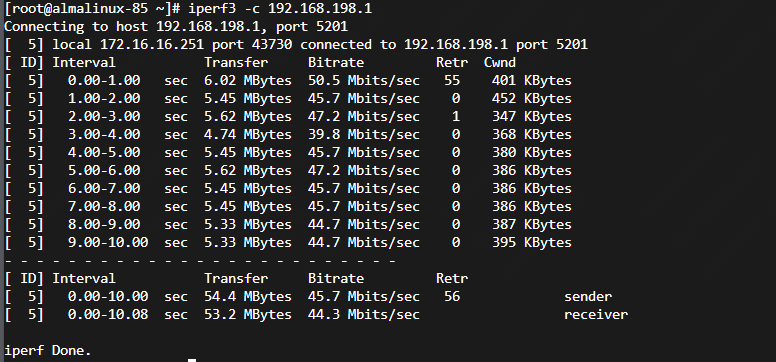Click the '6.02 MBytes' transfer value

pyautogui.click(x=248, y=81)
